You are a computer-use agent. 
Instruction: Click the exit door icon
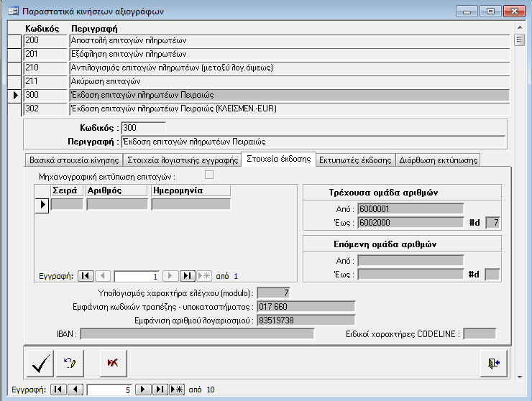[x=493, y=363]
